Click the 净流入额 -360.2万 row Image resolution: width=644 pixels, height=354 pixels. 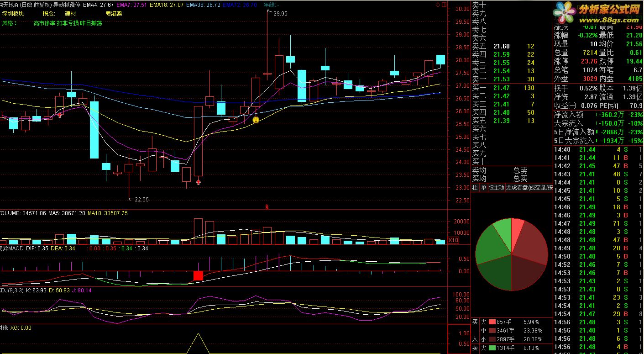(599, 115)
